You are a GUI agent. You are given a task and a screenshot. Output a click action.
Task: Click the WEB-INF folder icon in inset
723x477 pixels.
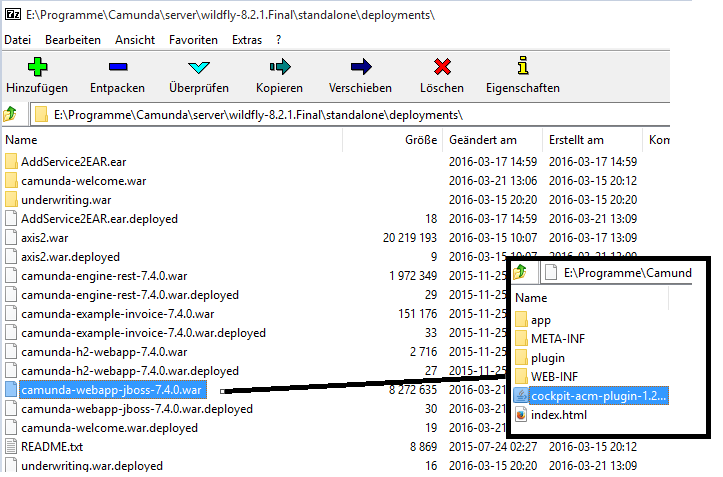tap(521, 376)
